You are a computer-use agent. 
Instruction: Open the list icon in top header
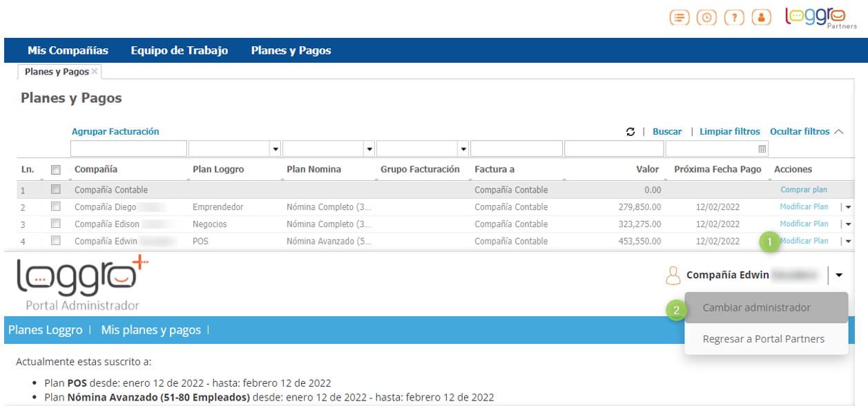point(679,18)
